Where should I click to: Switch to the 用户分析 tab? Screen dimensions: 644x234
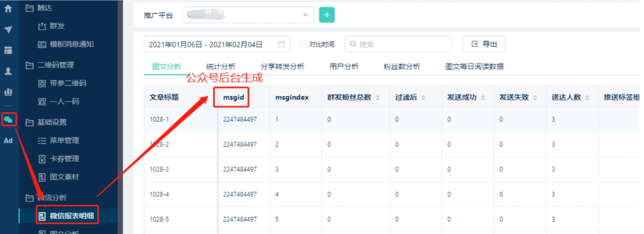[344, 67]
